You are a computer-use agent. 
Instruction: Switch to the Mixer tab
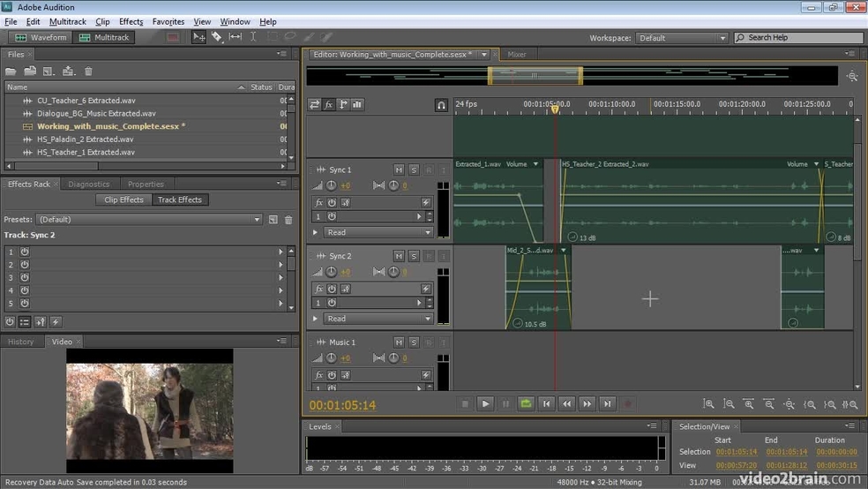pos(517,54)
